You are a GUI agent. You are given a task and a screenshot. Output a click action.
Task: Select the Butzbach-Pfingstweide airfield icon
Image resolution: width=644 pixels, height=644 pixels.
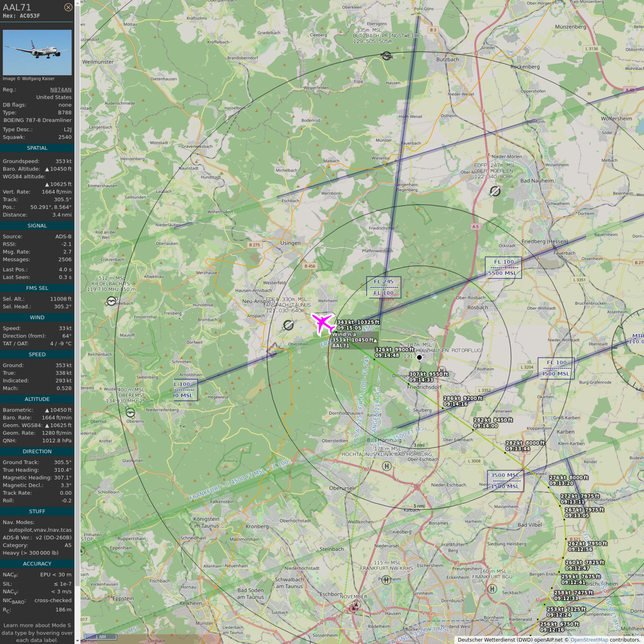point(387,56)
